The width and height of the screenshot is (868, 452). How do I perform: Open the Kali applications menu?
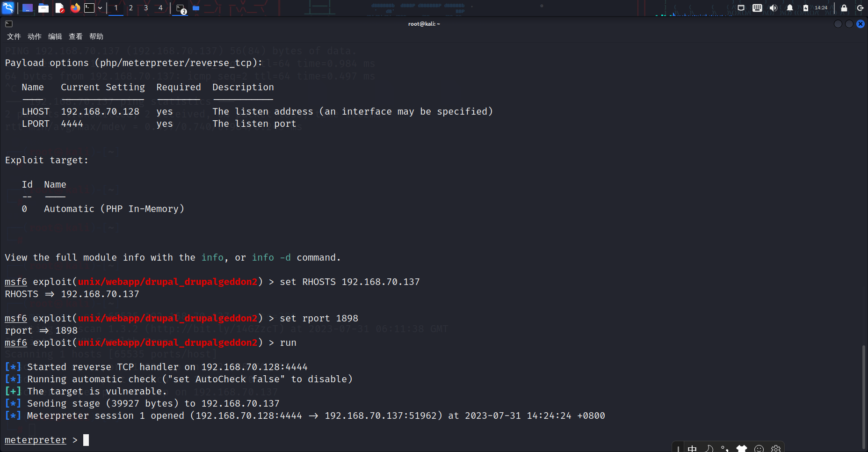[x=8, y=8]
